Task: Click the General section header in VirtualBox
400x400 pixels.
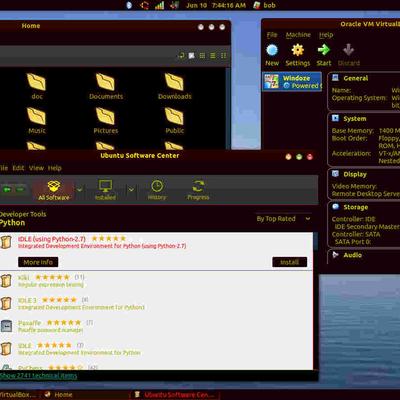Action: point(356,78)
